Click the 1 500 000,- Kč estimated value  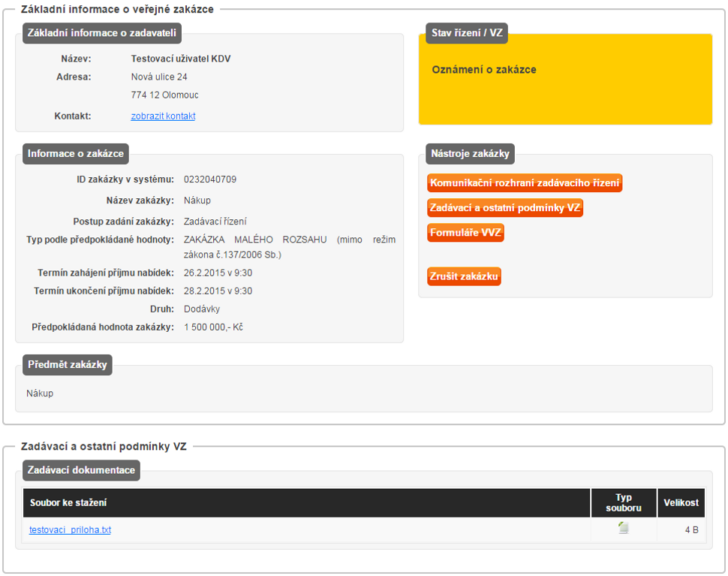point(213,327)
